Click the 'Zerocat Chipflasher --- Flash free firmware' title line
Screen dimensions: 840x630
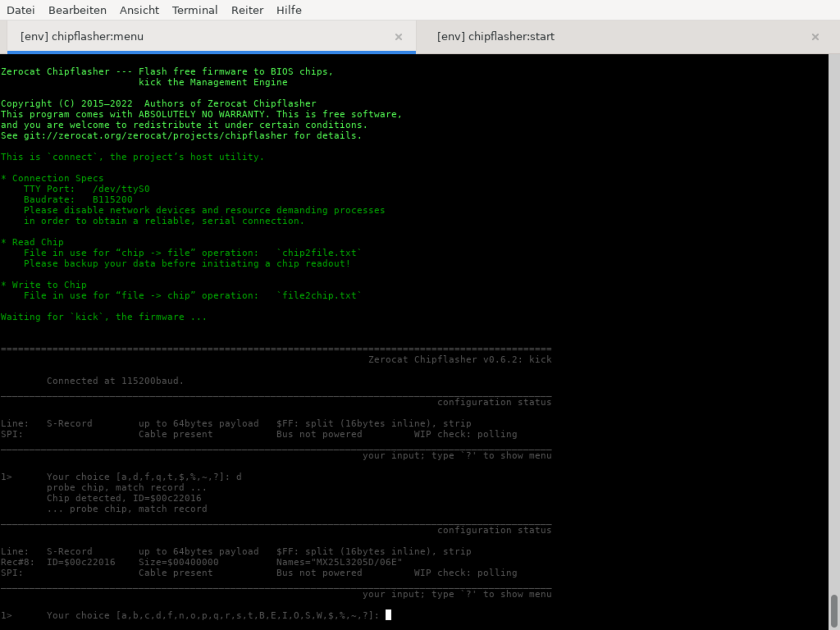167,71
